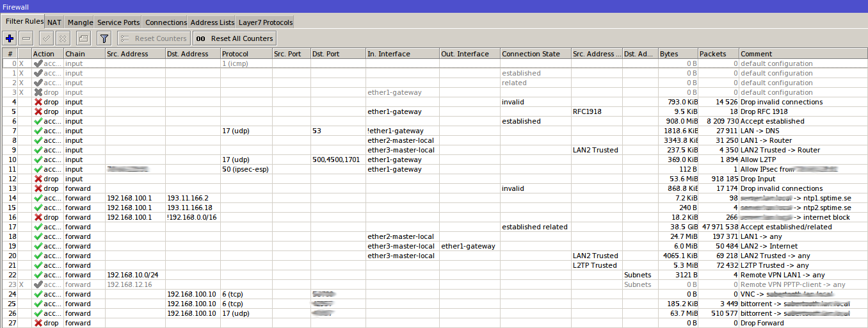
Task: Click '!ether1-gateway' in-interface cell
Action: tap(402, 131)
